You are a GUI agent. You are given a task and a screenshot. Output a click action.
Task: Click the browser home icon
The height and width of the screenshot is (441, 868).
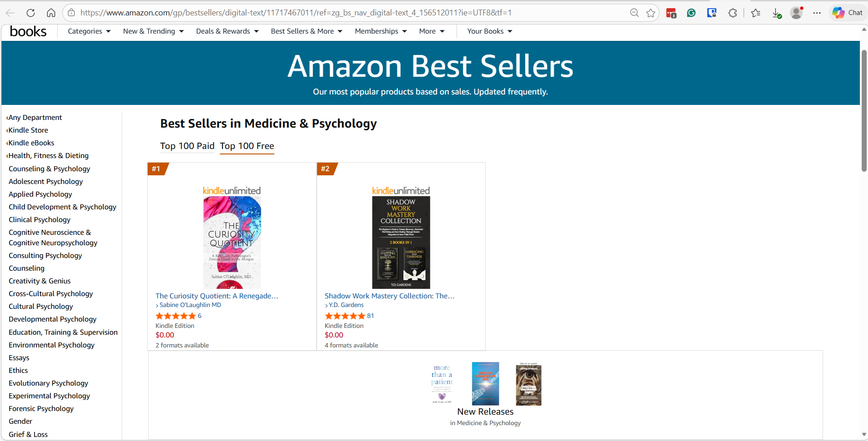coord(51,13)
